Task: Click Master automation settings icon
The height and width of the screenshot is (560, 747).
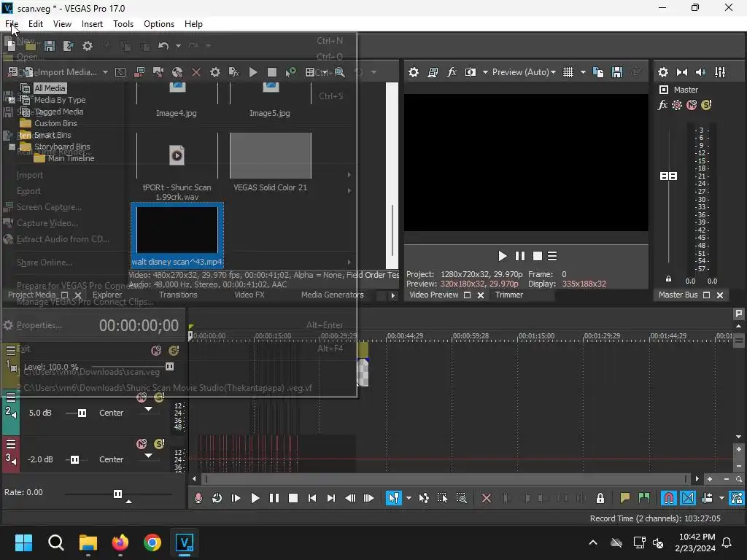Action: click(677, 105)
